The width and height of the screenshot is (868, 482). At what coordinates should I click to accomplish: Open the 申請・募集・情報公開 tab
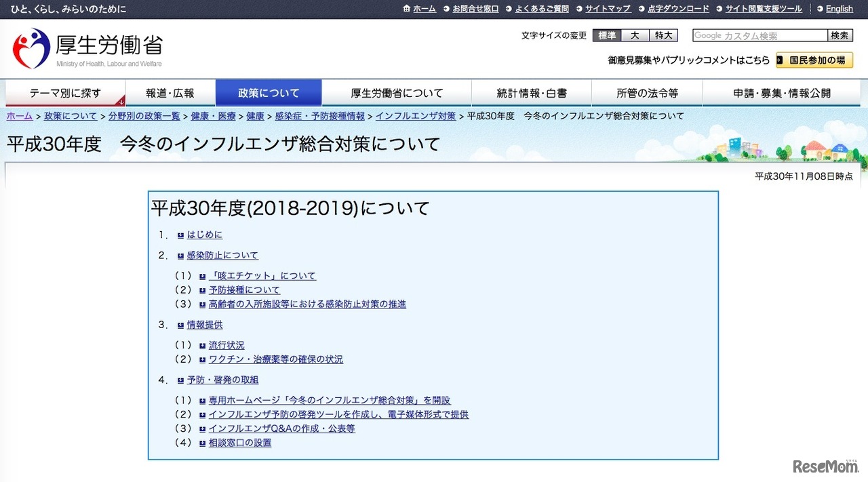tap(781, 94)
